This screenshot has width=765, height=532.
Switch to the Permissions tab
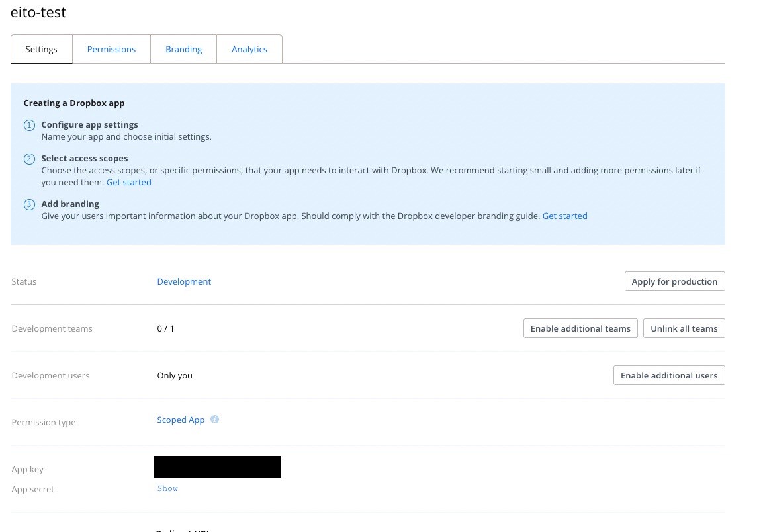111,49
